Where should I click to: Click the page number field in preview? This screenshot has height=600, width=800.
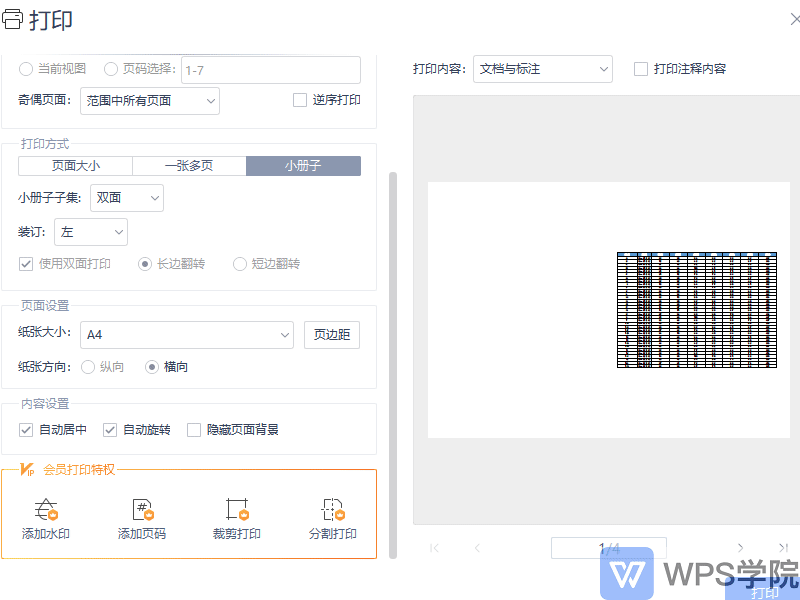(x=608, y=548)
